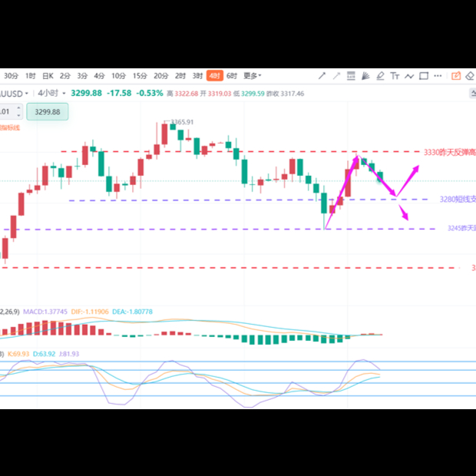Click the 3245昨天 low annotation text
This screenshot has height=476, width=476.
pos(461,228)
